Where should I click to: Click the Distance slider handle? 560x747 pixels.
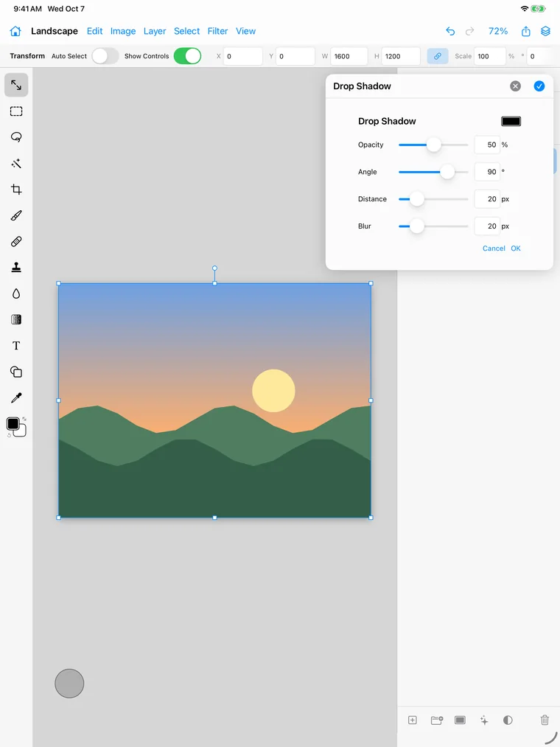416,199
